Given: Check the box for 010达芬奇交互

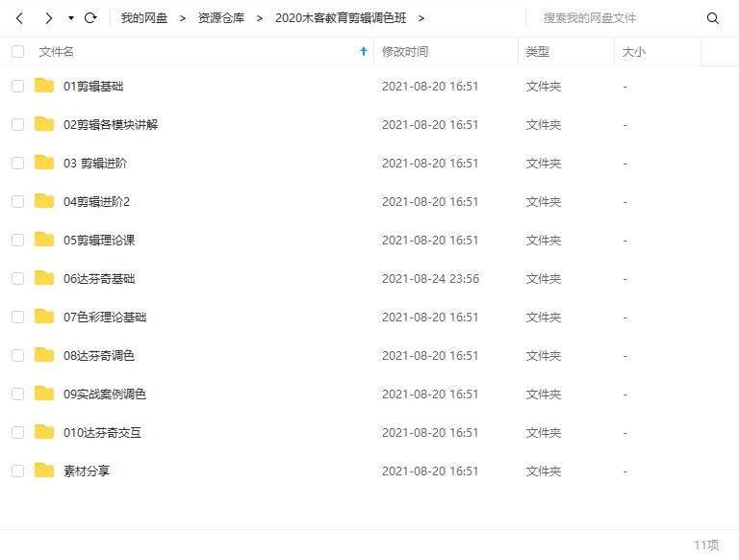Looking at the screenshot, I should [18, 432].
